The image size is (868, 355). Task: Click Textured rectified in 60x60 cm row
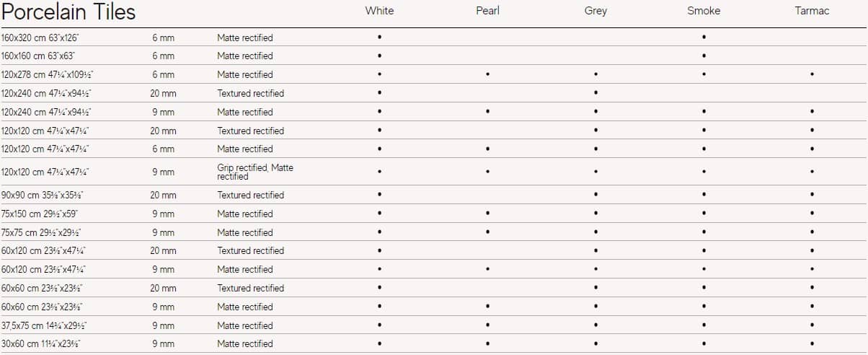[250, 288]
